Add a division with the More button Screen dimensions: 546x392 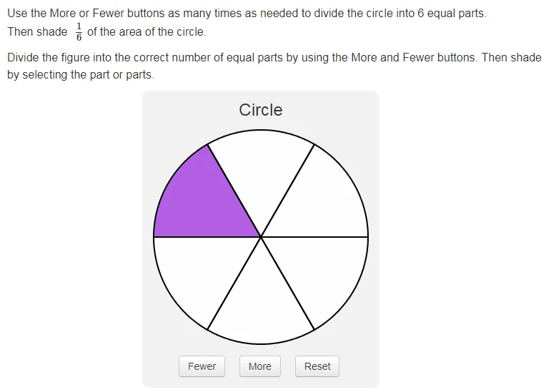260,366
